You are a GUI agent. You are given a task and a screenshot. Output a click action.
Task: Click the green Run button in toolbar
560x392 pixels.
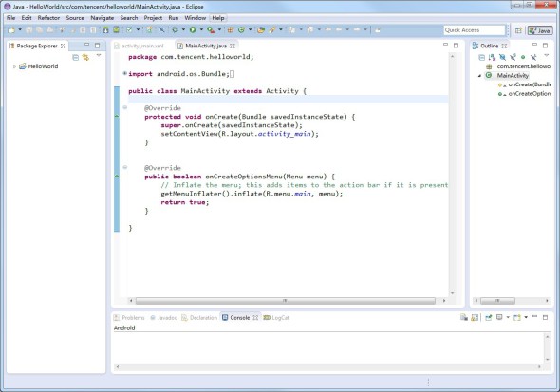[193, 30]
